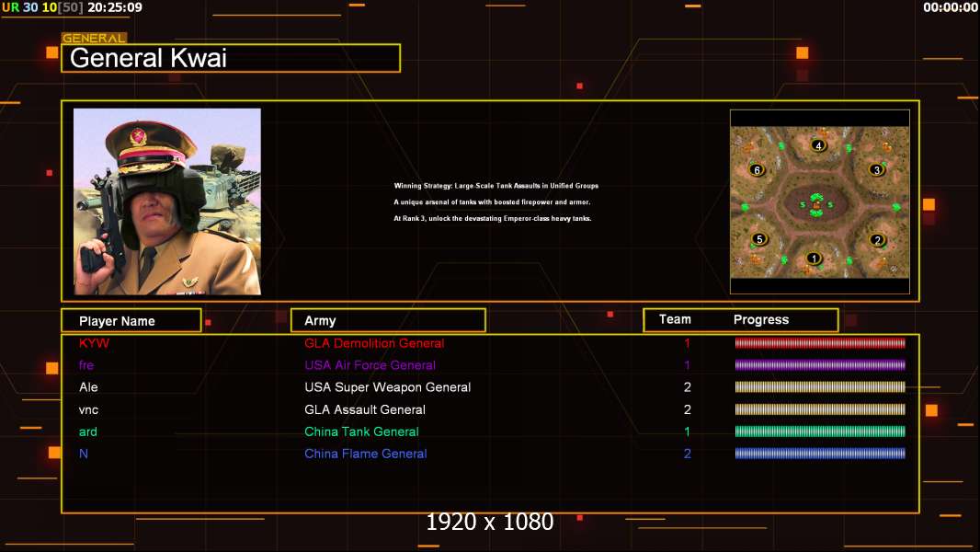Screen dimensions: 980x552
Task: Click ard's green loading progress bar
Action: pos(820,431)
